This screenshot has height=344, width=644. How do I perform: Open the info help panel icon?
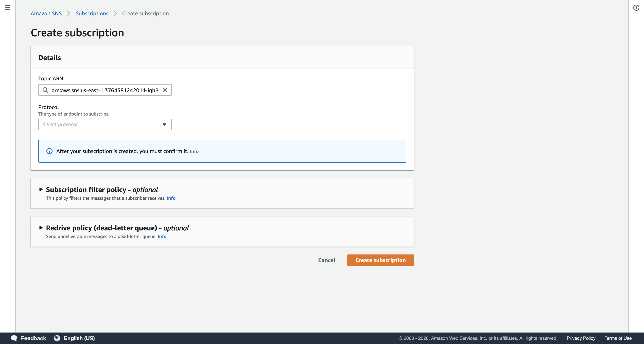pyautogui.click(x=636, y=8)
